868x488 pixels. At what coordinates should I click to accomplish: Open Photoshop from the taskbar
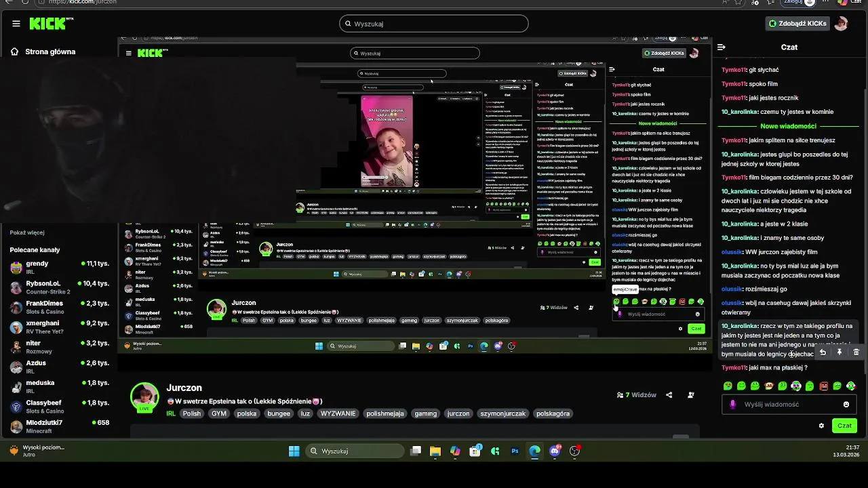pyautogui.click(x=515, y=451)
